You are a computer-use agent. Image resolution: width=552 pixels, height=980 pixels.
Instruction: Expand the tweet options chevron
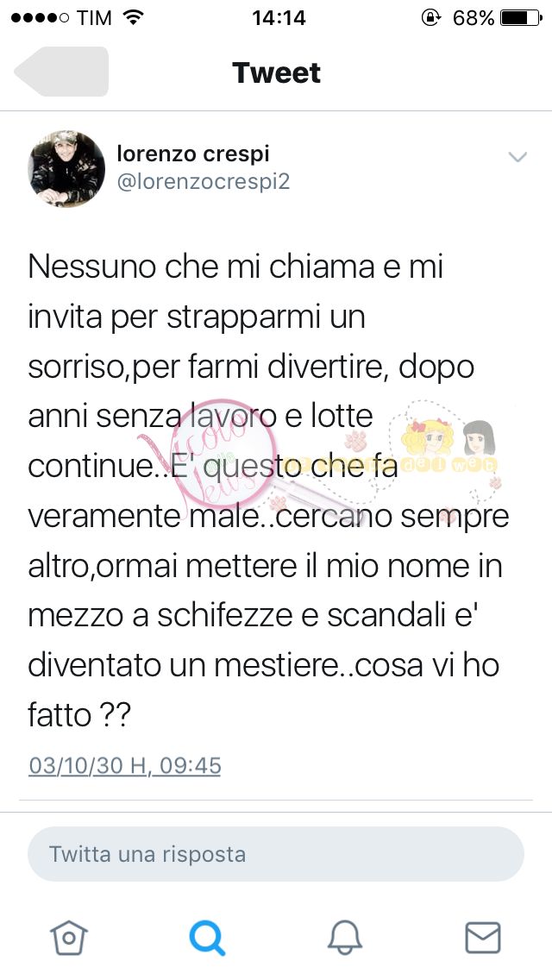pos(517,157)
